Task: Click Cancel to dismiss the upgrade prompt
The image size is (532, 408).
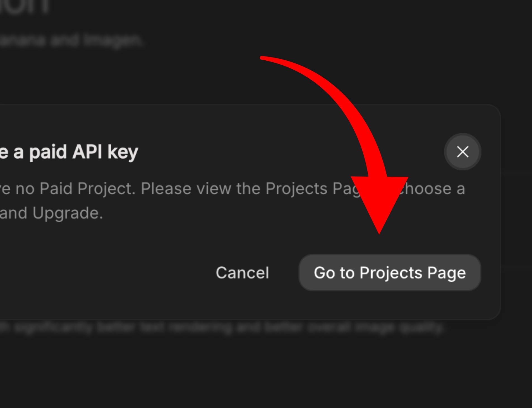Action: tap(242, 273)
